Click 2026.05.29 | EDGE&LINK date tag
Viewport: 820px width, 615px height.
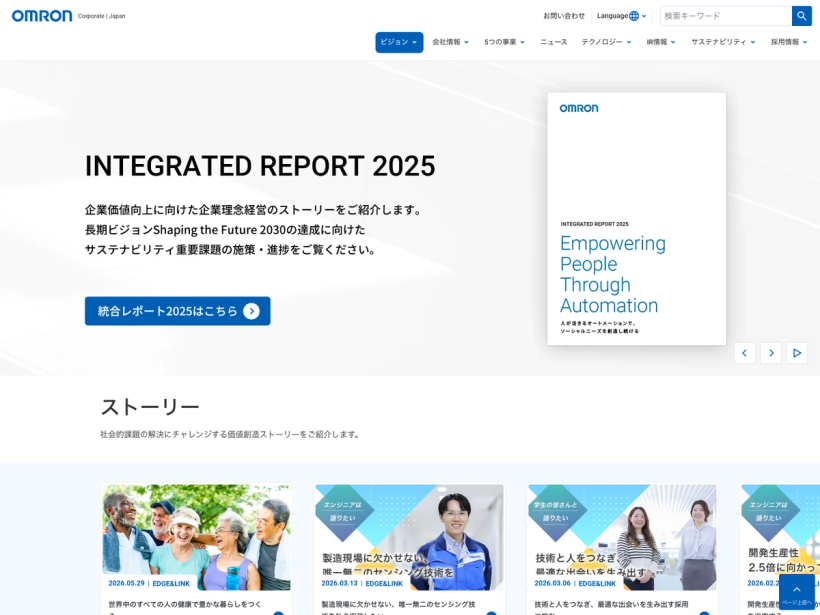[x=149, y=583]
